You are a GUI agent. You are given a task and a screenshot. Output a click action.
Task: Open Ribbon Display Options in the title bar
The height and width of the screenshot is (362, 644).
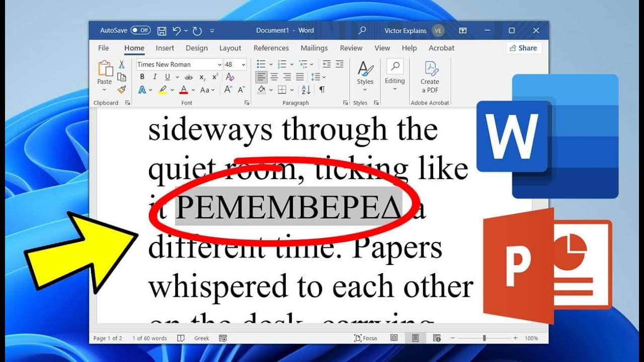(x=463, y=31)
